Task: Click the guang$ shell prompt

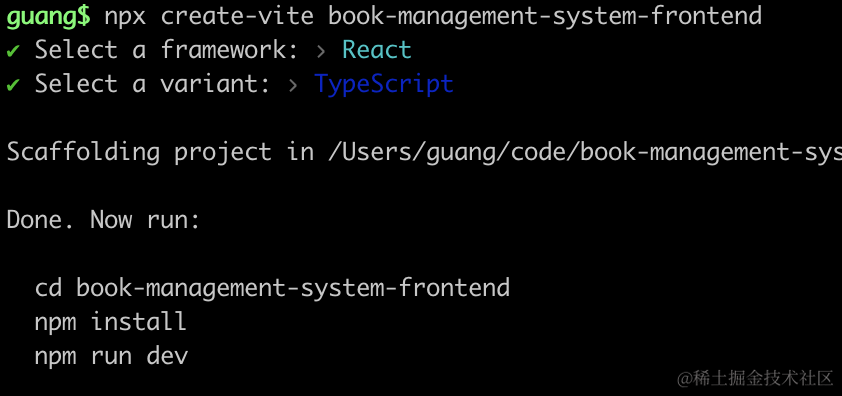Action: pyautogui.click(x=48, y=17)
